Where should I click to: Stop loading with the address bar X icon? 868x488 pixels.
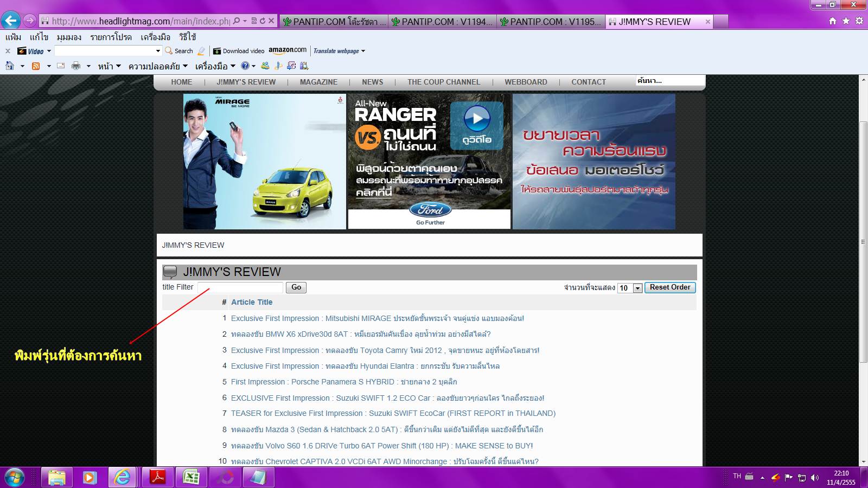pos(271,21)
